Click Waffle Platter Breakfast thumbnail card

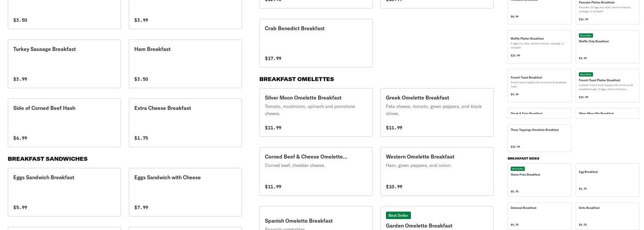[540, 47]
